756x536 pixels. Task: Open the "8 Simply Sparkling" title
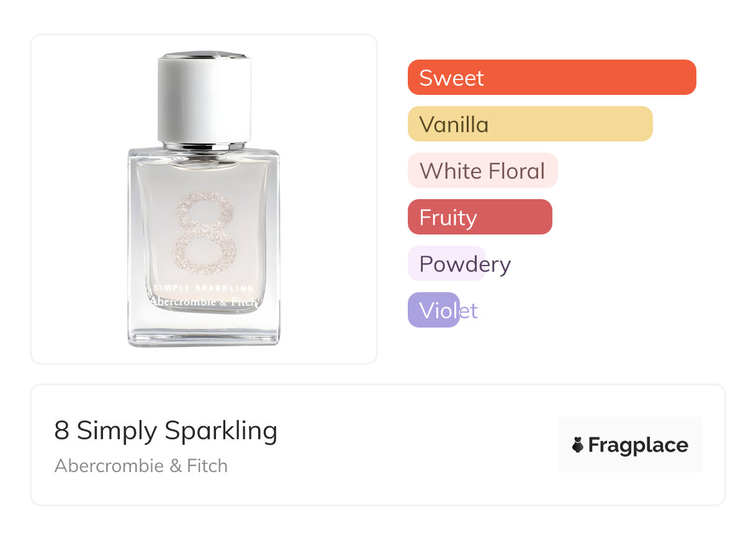tap(166, 431)
